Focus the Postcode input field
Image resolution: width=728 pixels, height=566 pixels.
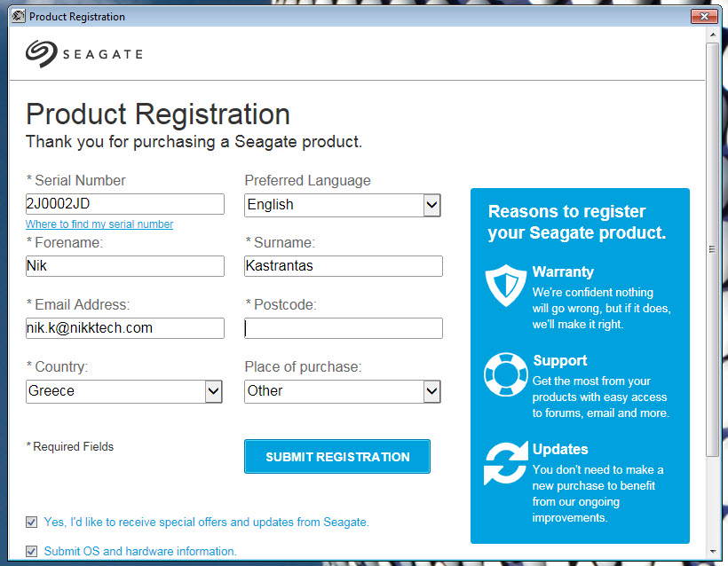(344, 328)
